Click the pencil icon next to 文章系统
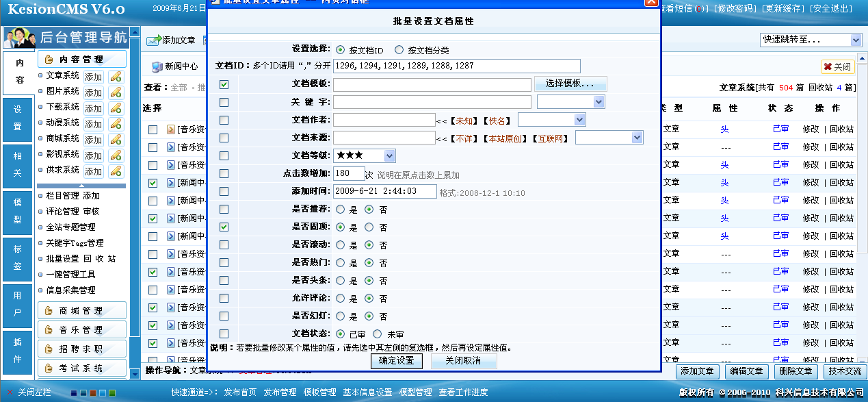Screen dimensions: 868x402 point(116,77)
